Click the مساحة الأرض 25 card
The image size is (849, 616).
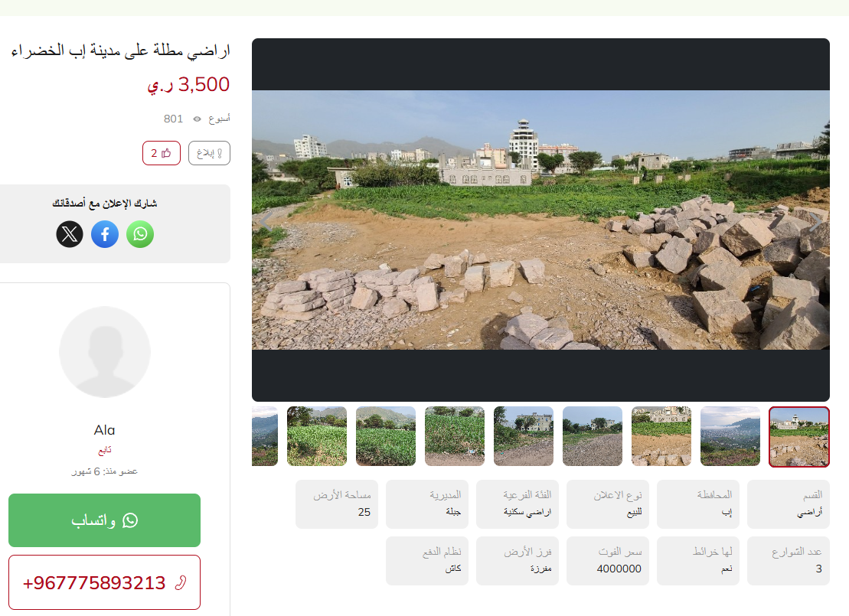[337, 504]
